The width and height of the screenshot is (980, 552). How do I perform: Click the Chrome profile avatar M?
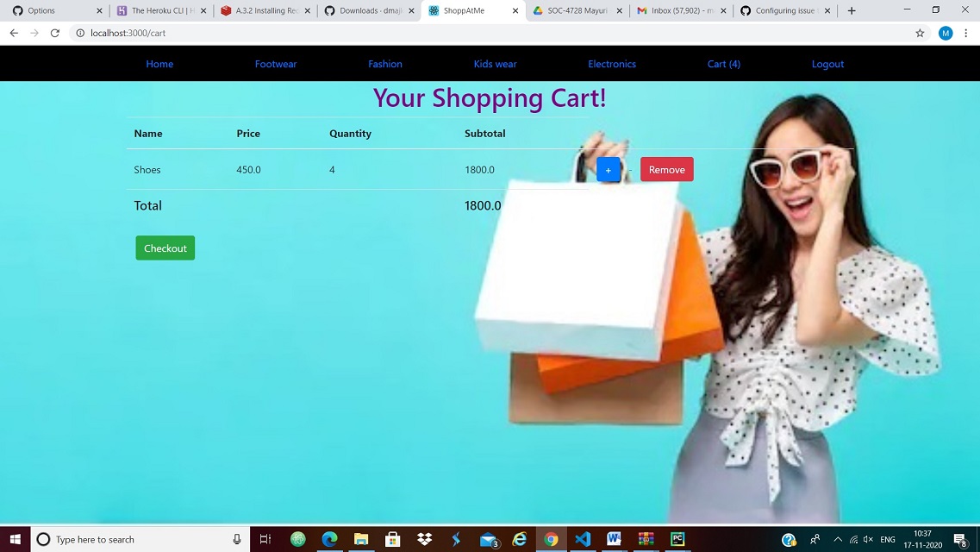tap(946, 33)
